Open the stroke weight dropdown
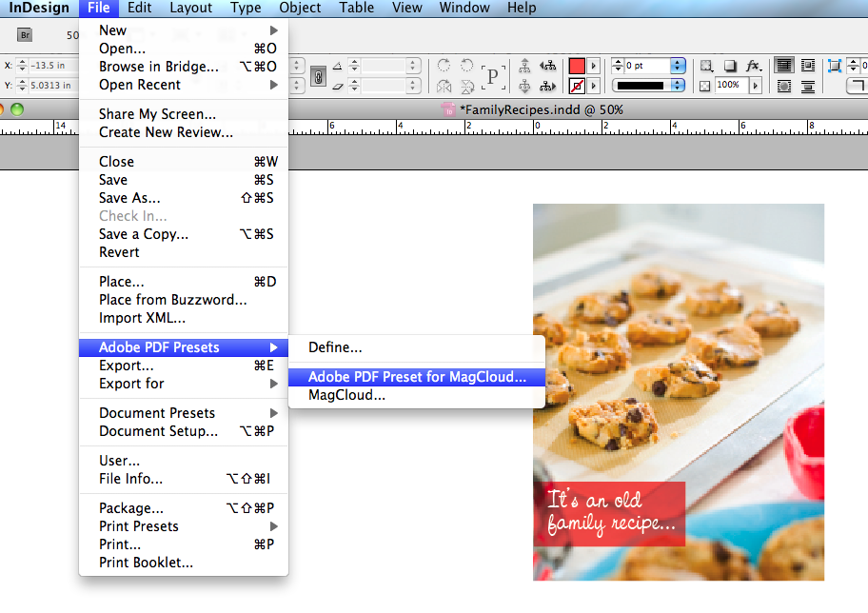 678,66
